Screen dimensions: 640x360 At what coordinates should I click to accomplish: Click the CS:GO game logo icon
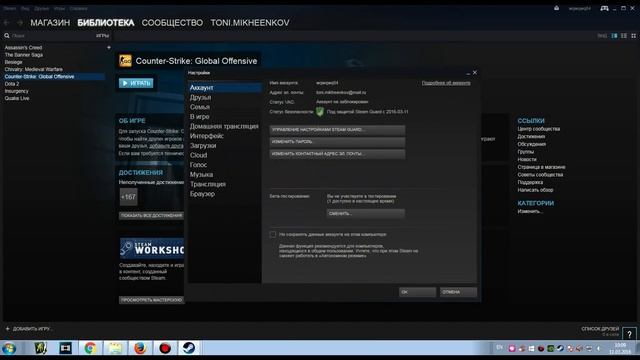pos(125,61)
